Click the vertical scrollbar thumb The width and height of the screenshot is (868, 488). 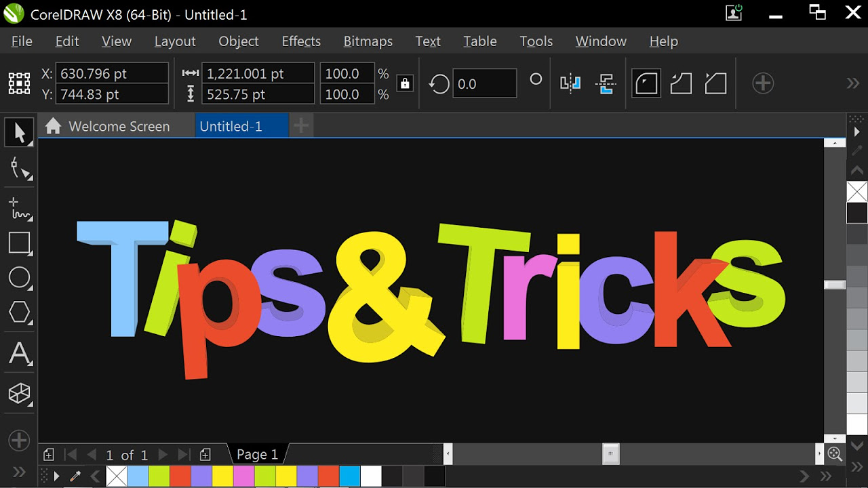point(835,285)
